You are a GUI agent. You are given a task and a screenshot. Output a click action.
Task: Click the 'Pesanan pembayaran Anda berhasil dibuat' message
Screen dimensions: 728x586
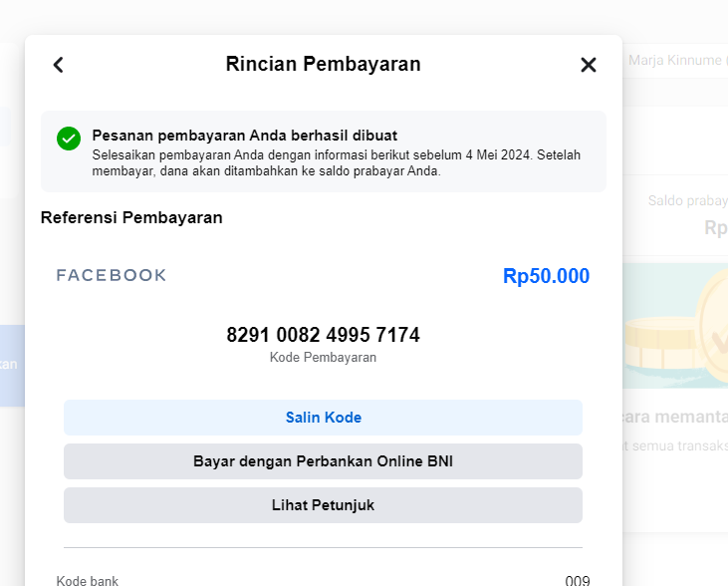coord(245,135)
